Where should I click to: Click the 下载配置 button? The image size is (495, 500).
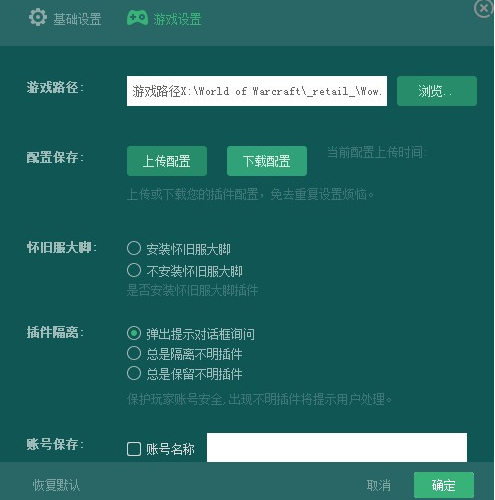267,161
